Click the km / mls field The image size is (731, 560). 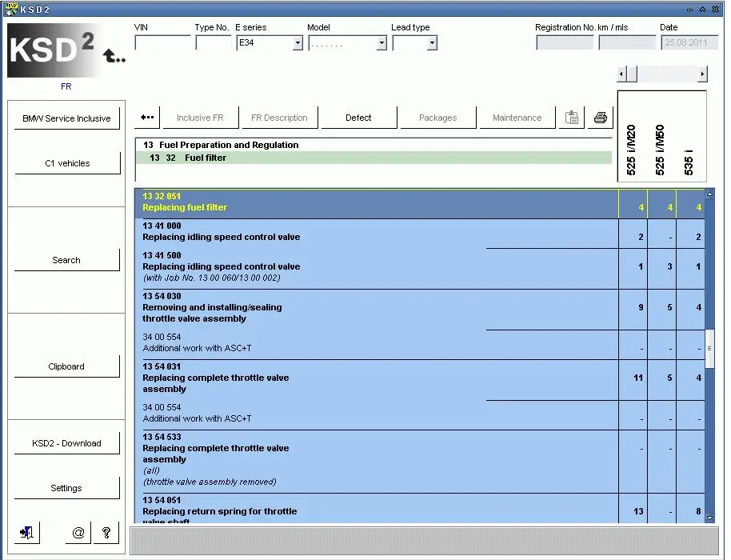628,43
